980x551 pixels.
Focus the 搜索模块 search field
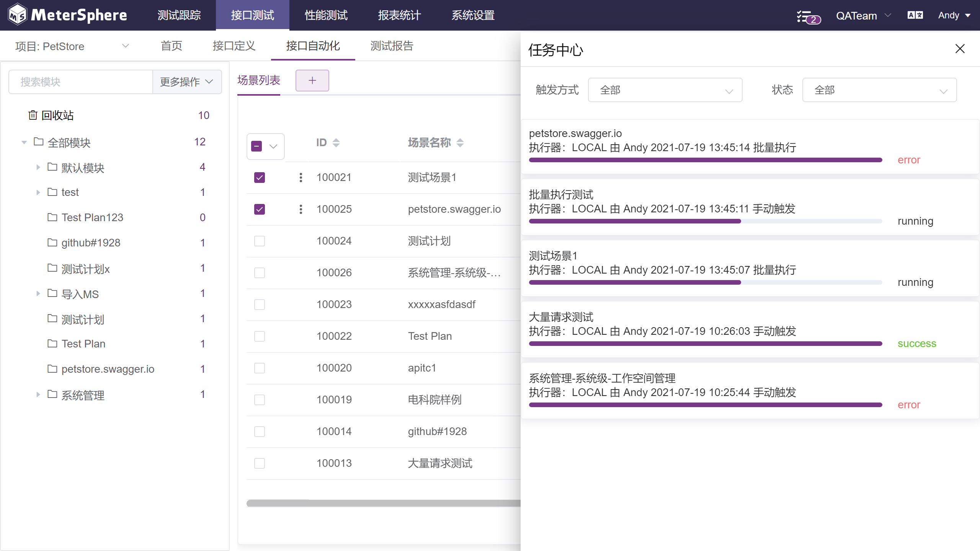(81, 82)
